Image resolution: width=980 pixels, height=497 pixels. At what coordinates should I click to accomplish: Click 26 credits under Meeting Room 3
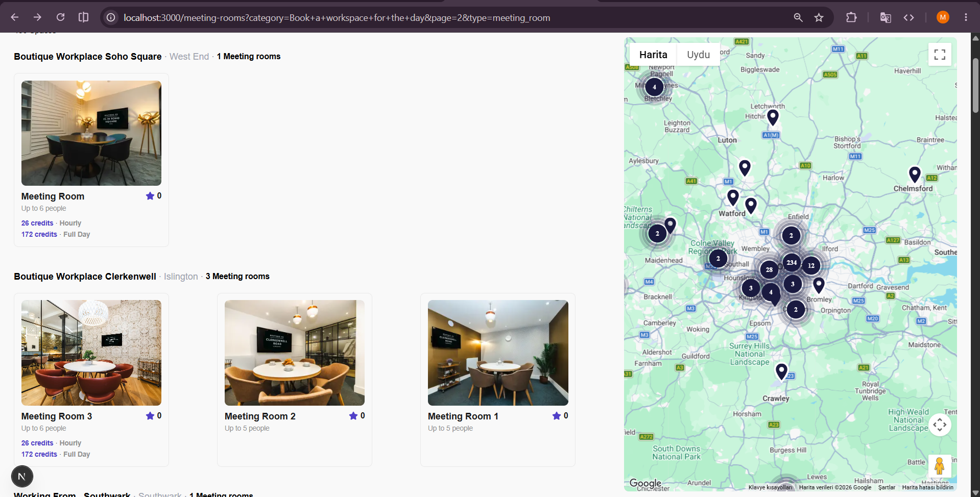click(x=37, y=443)
